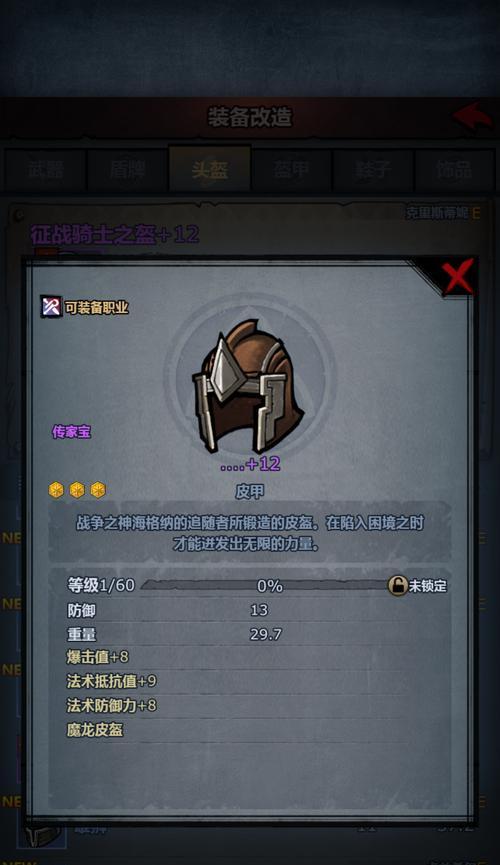Select the second gold star icon
Viewport: 500px width, 865px height.
[77, 490]
